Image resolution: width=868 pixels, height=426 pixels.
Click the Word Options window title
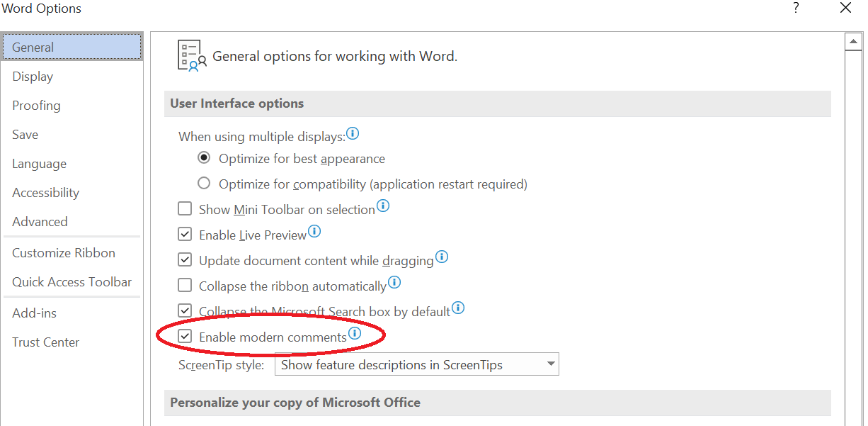(x=41, y=9)
